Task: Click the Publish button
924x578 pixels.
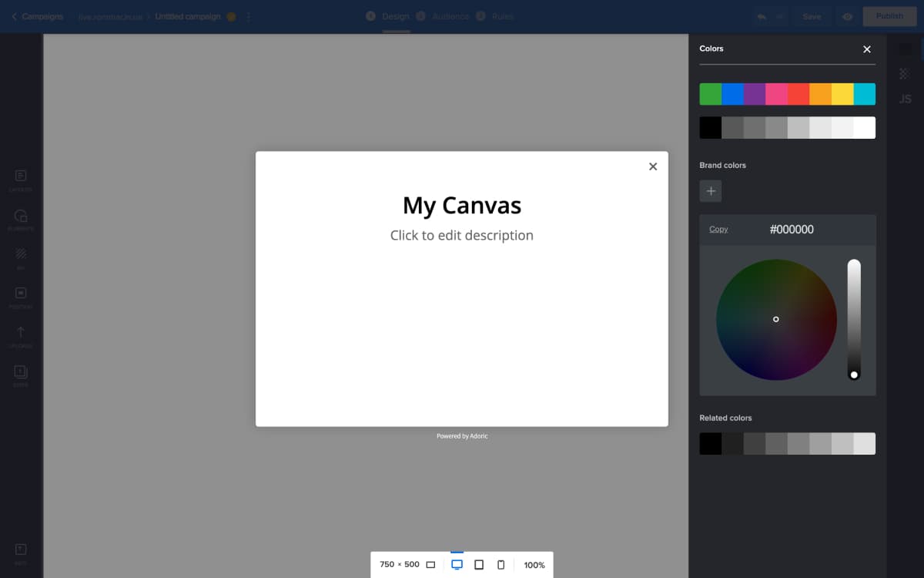Action: coord(889,16)
